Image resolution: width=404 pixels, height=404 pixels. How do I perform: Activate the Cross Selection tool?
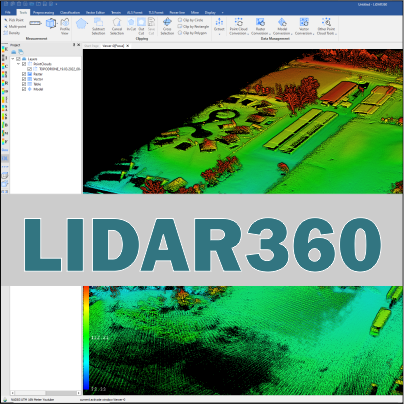[167, 26]
